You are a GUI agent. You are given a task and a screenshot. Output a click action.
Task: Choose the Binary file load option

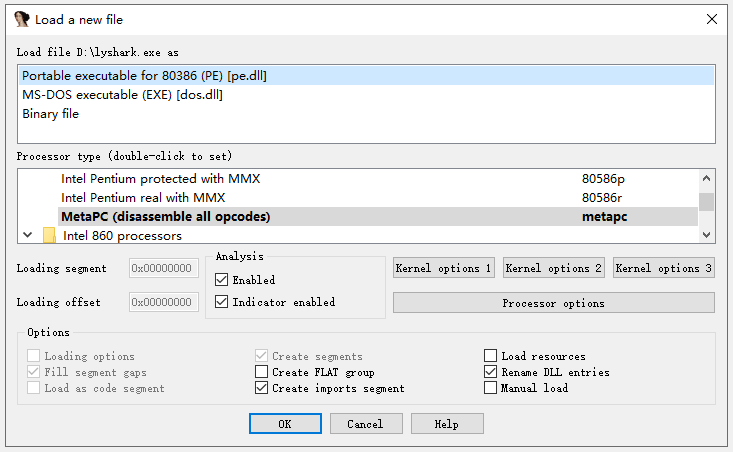click(51, 114)
